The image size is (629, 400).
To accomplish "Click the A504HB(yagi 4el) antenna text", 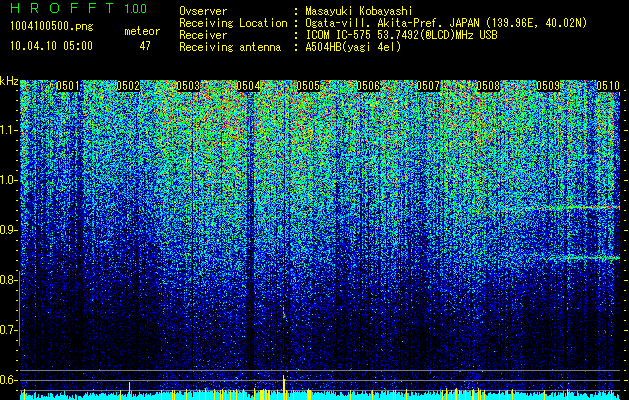I will coord(353,47).
